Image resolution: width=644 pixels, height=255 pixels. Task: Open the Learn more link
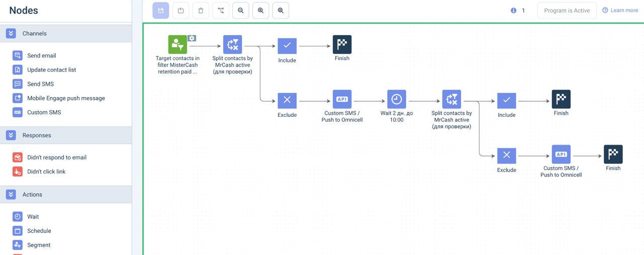point(620,11)
